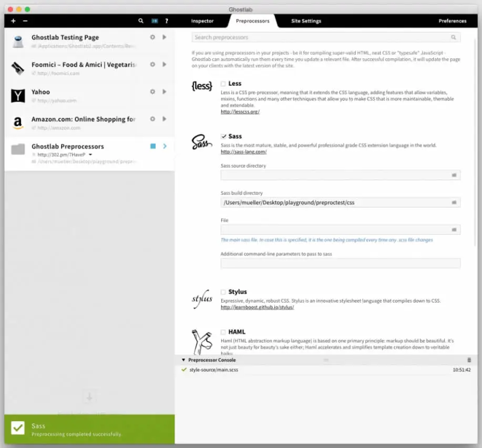Click the Less logo icon
482x448 pixels.
202,86
